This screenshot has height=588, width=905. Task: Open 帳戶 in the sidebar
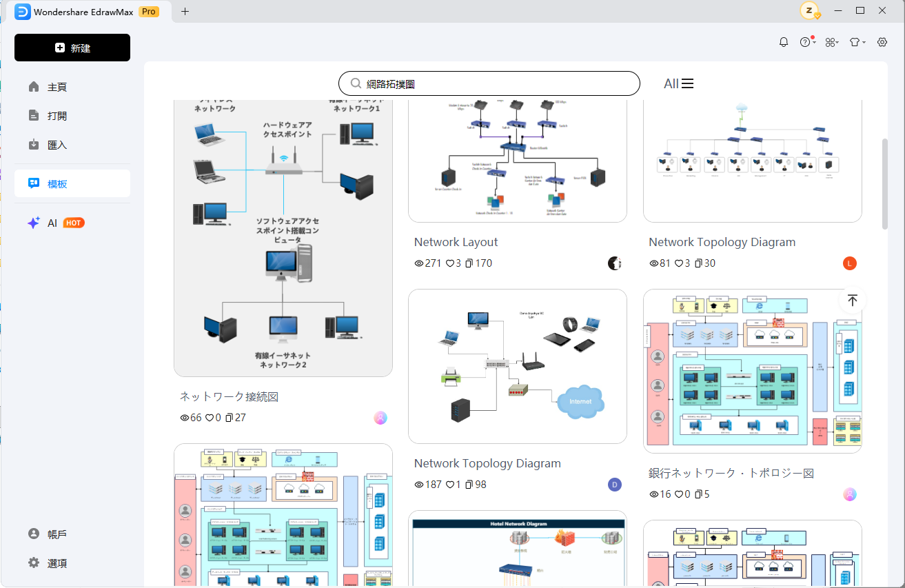(x=57, y=534)
